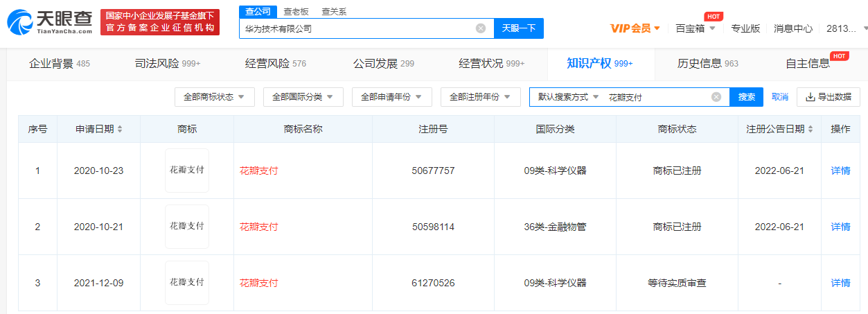Click the 天眼一下 search button
The width and height of the screenshot is (868, 314).
(519, 28)
